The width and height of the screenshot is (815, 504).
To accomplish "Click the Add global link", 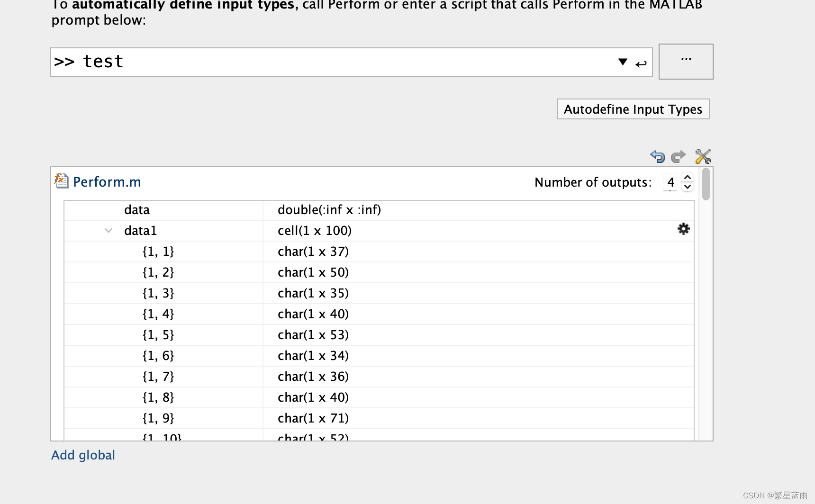I will pos(83,455).
